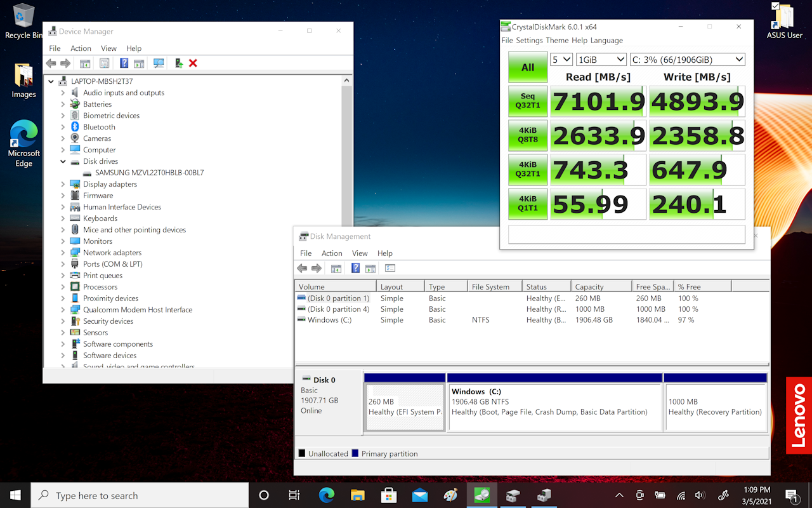Expand the Network adapters node
This screenshot has height=508, width=812.
pos(63,253)
